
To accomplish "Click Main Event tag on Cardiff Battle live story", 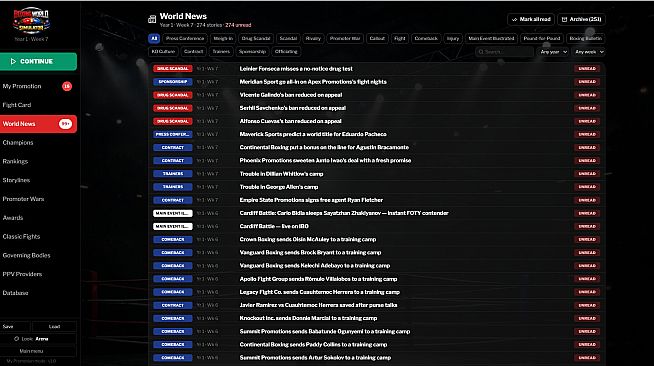I will [173, 226].
